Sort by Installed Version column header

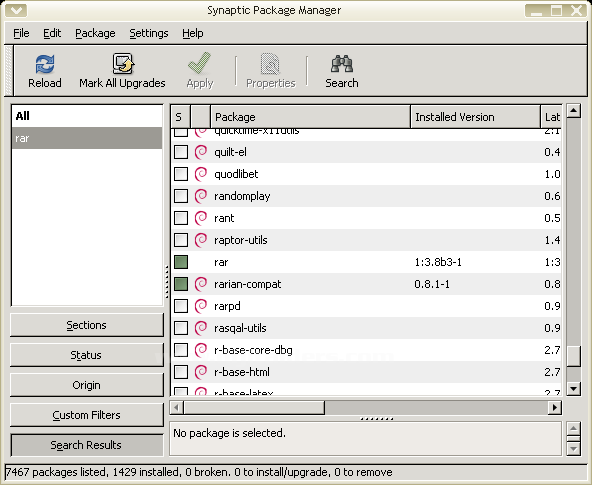[x=475, y=117]
